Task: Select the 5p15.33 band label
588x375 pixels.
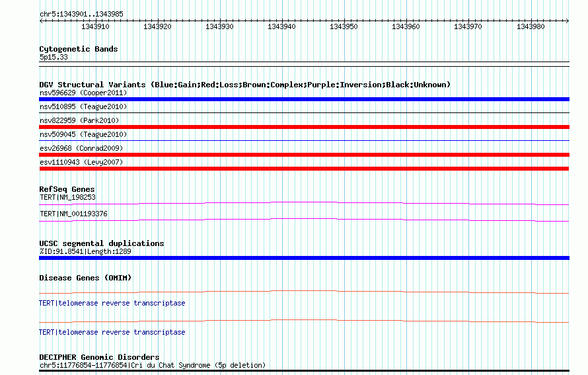Action: point(54,57)
